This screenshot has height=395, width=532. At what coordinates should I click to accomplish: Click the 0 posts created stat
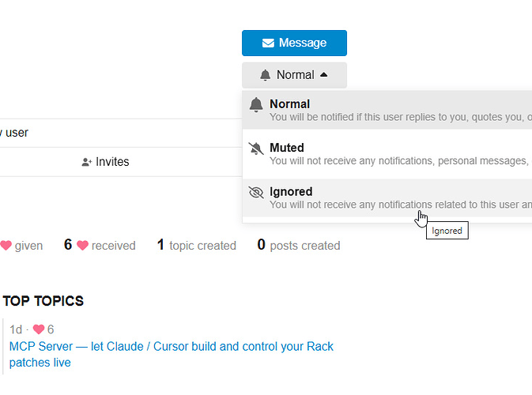pos(298,246)
